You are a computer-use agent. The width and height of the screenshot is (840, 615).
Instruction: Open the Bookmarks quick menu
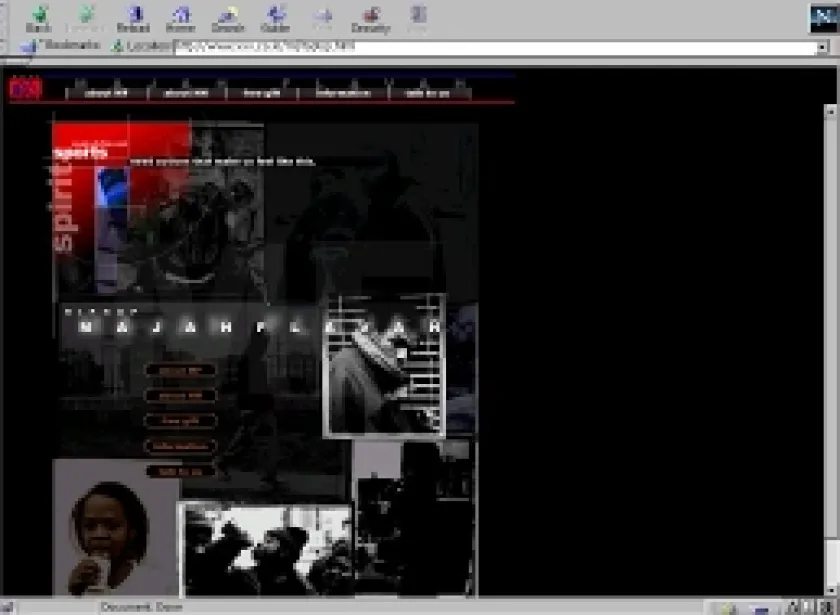point(65,46)
